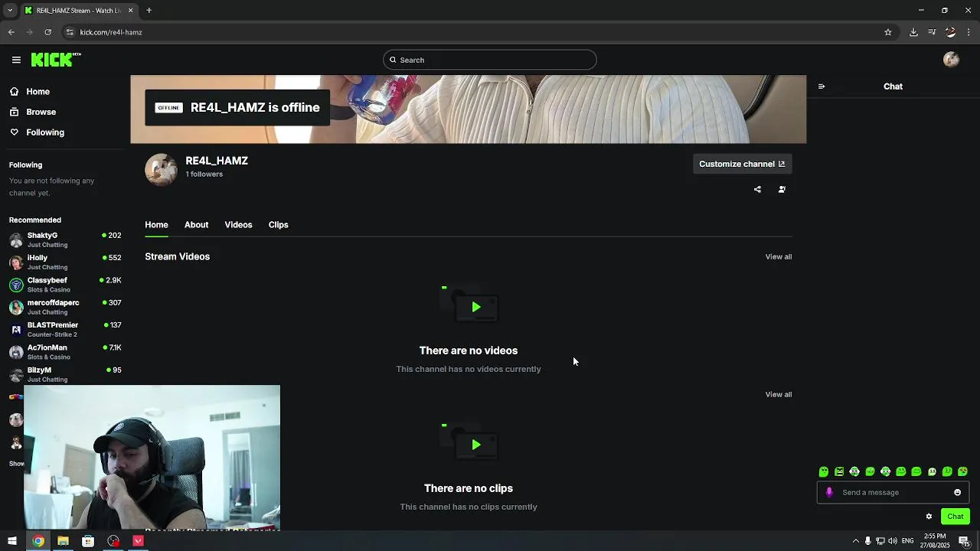
Task: Open the user avatar menu at top right
Action: (951, 60)
